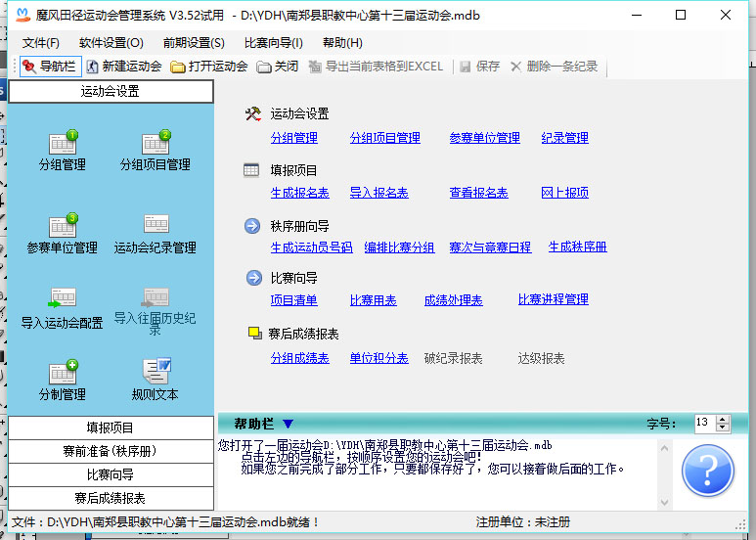Click the 查看报名表 hyperlink

[x=479, y=193]
